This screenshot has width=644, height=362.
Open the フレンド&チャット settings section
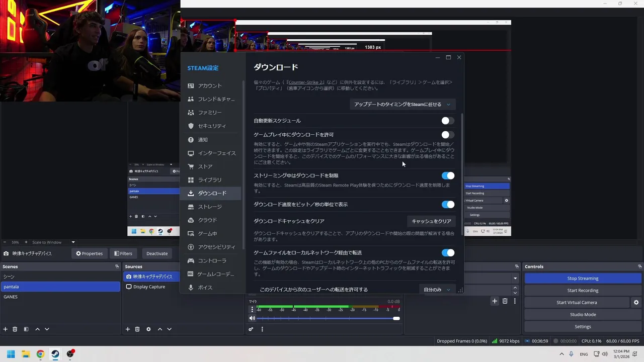(210, 99)
